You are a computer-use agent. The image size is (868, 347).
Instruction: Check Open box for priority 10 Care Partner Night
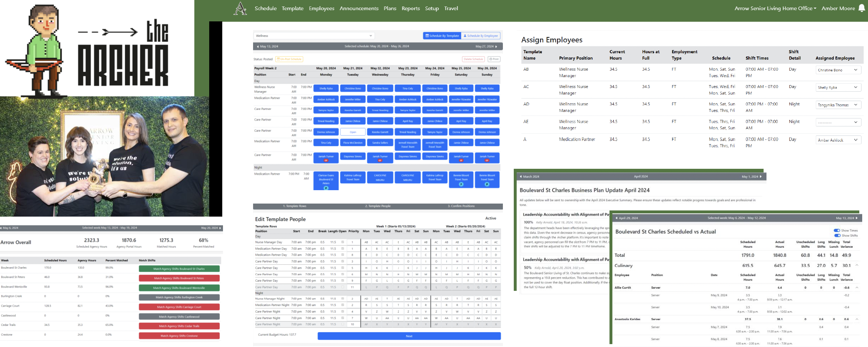[343, 325]
